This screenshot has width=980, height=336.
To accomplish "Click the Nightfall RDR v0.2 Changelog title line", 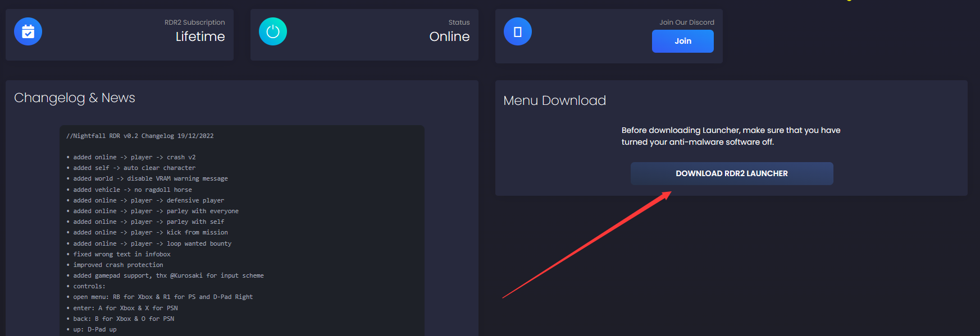I will [x=140, y=136].
